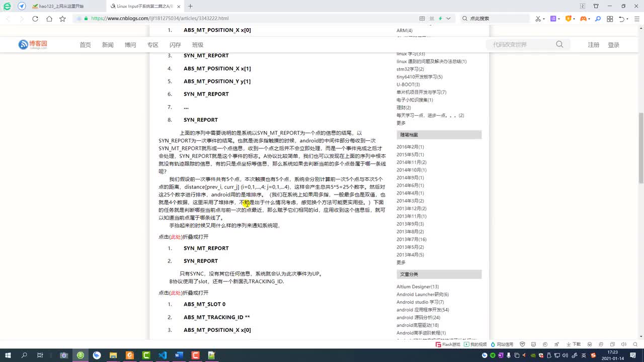The width and height of the screenshot is (644, 362).
Task: Open Windows Start menu
Action: click(x=8, y=355)
